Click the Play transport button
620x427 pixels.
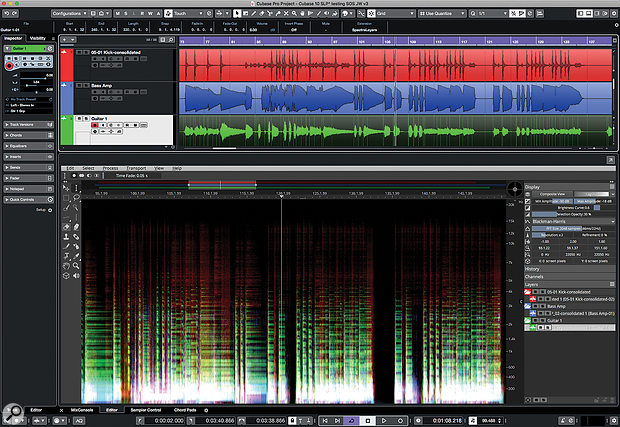coord(384,421)
